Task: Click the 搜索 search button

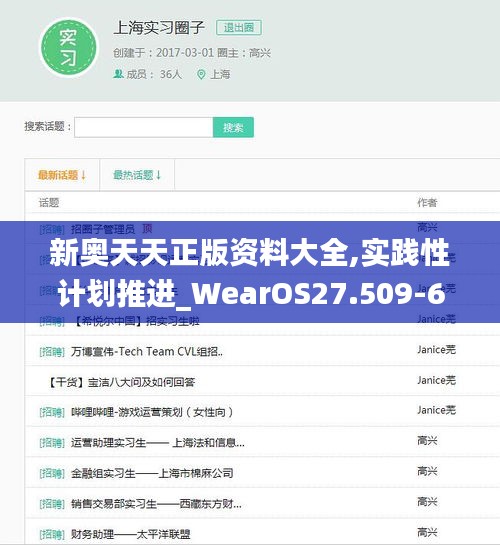Action: click(233, 127)
